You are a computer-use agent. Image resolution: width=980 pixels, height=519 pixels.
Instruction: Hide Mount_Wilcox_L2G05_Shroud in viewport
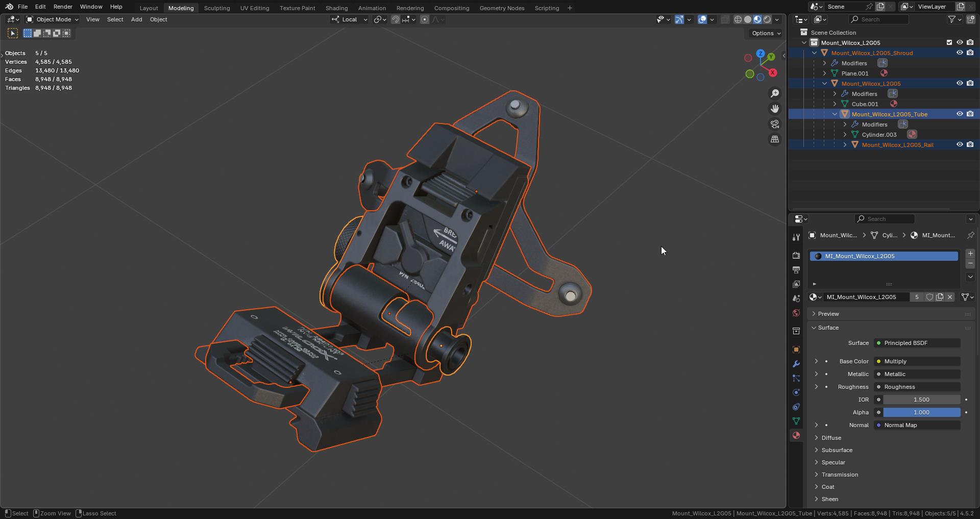960,53
